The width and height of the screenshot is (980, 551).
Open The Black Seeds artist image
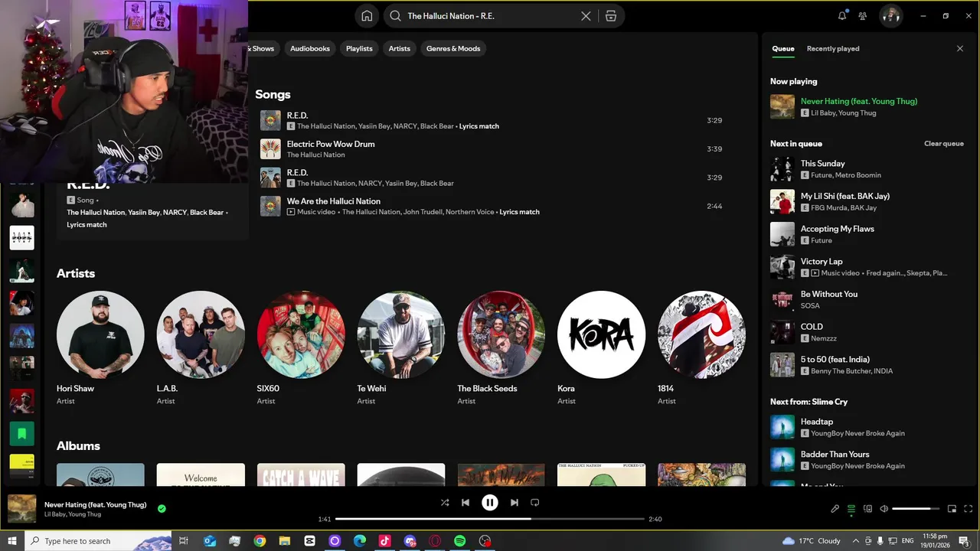tap(501, 334)
